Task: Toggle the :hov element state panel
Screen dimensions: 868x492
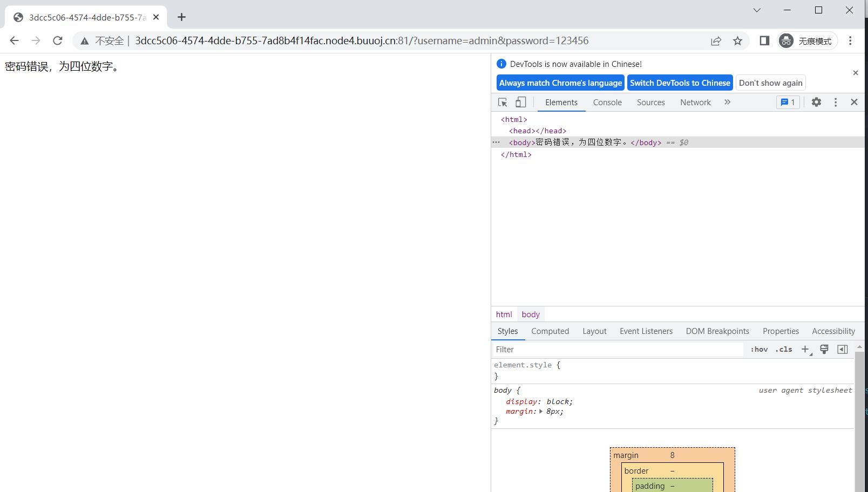Action: point(759,350)
